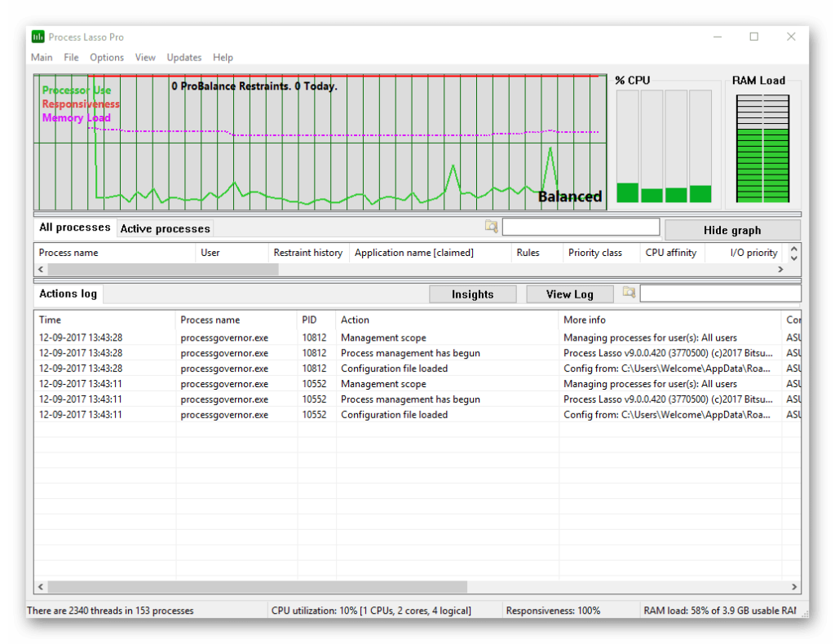
Task: Open the Insights button
Action: pyautogui.click(x=472, y=294)
